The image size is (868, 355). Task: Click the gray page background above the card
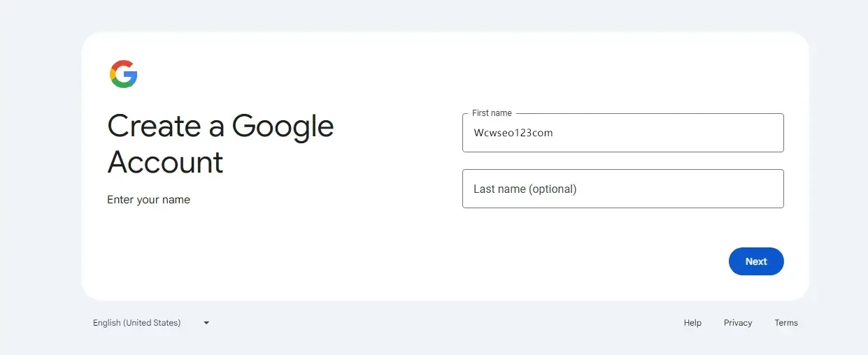(434, 15)
